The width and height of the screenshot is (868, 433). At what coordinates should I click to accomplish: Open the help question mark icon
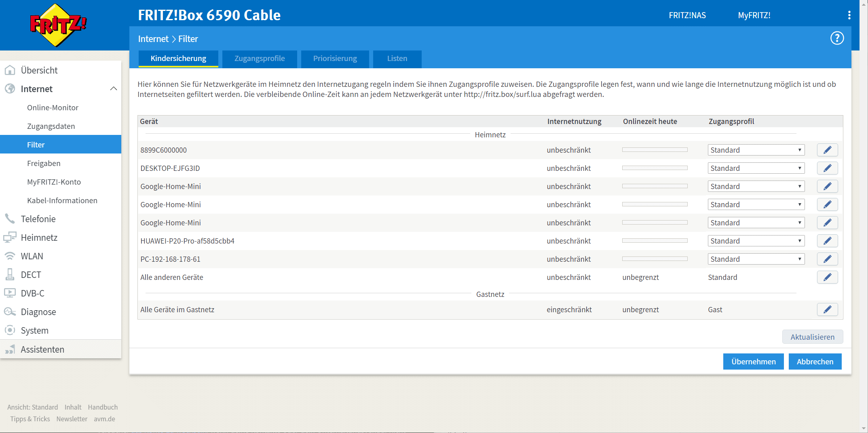point(837,38)
